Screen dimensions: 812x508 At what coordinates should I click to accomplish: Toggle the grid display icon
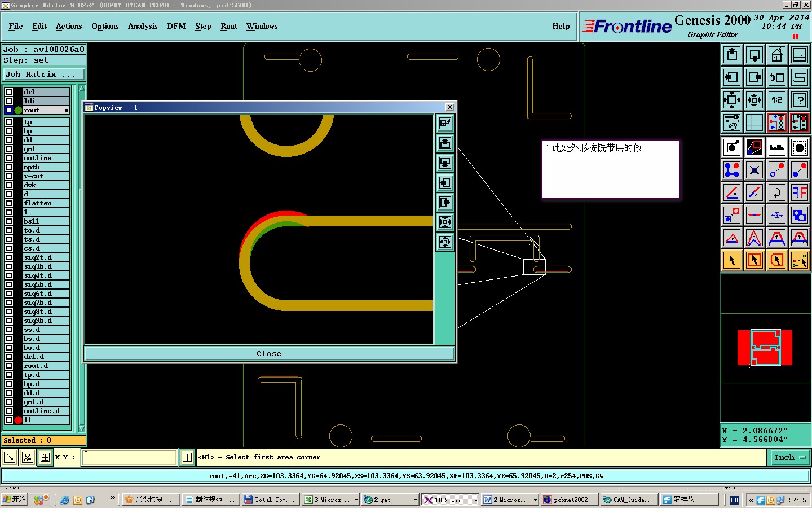(754, 122)
